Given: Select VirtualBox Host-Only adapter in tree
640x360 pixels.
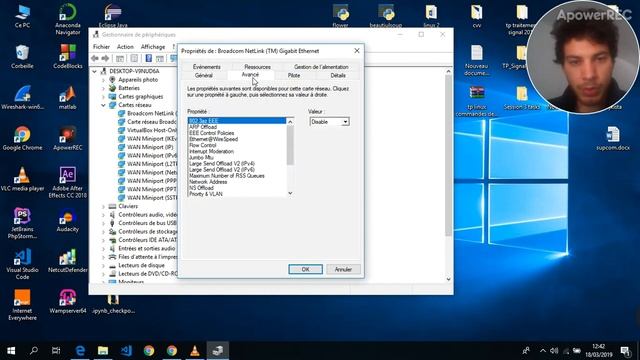Looking at the screenshot, I should pos(147,131).
